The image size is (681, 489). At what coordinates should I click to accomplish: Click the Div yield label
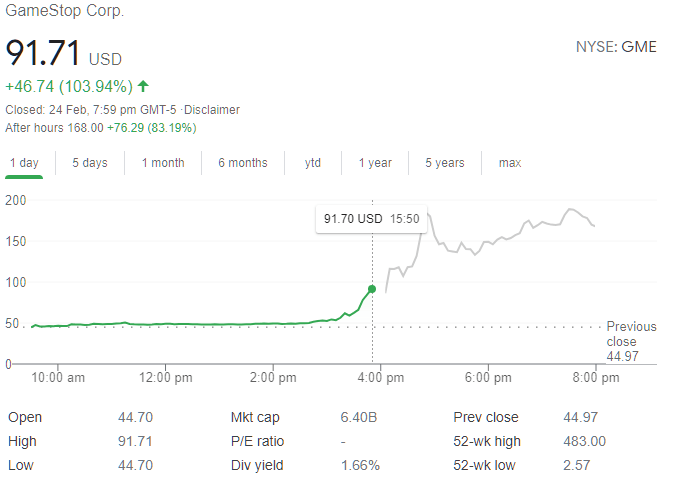click(x=257, y=465)
